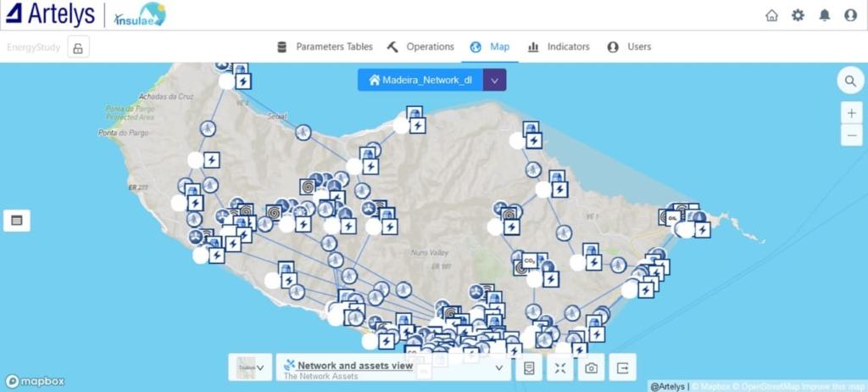The height and width of the screenshot is (392, 868).
Task: Open the legend panel icon in bottom toolbar
Action: (x=528, y=367)
